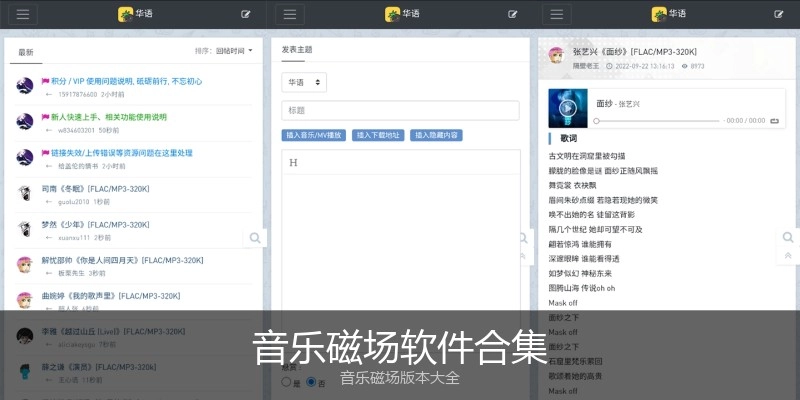Open hamburger menu in thread list screen

(23, 14)
